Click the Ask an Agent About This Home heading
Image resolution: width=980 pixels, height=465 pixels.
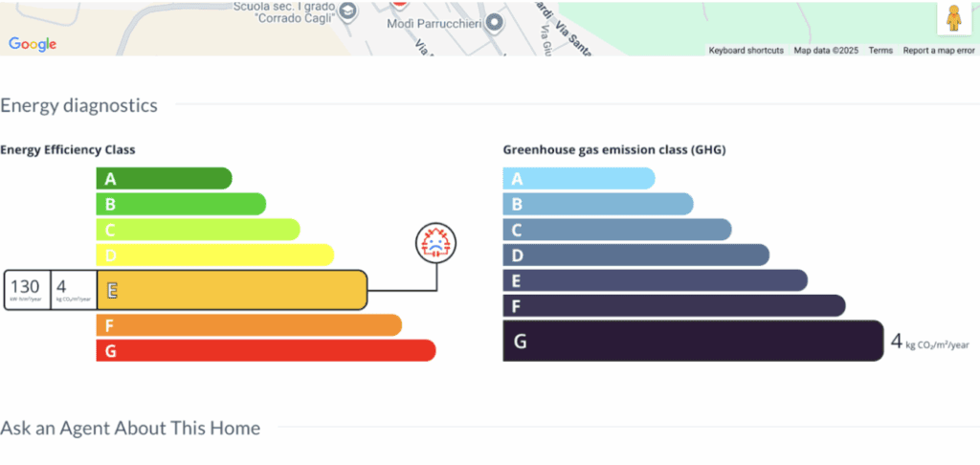pos(130,428)
